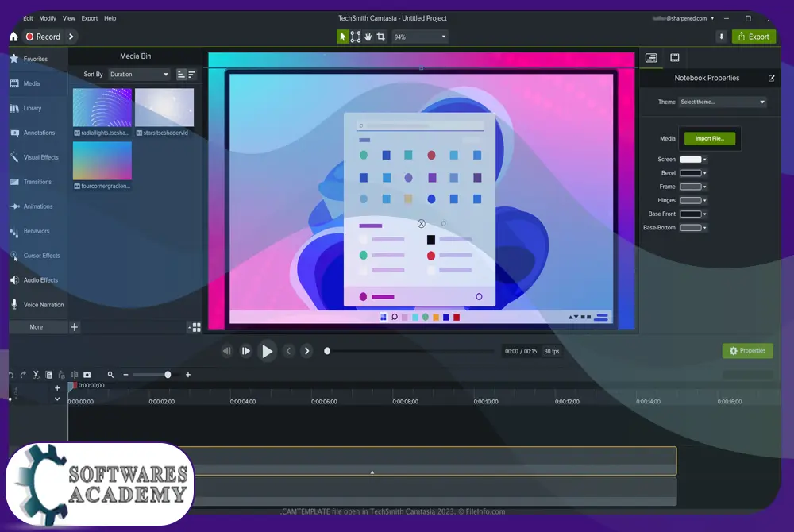Open the Media tab in sidebar
Image resolution: width=794 pixels, height=532 pixels.
click(x=38, y=83)
